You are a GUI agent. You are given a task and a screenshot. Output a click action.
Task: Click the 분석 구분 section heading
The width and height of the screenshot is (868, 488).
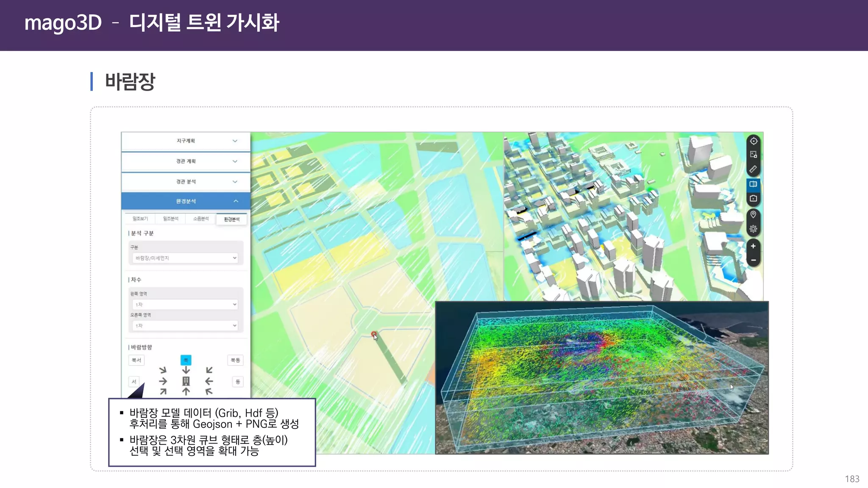click(142, 233)
